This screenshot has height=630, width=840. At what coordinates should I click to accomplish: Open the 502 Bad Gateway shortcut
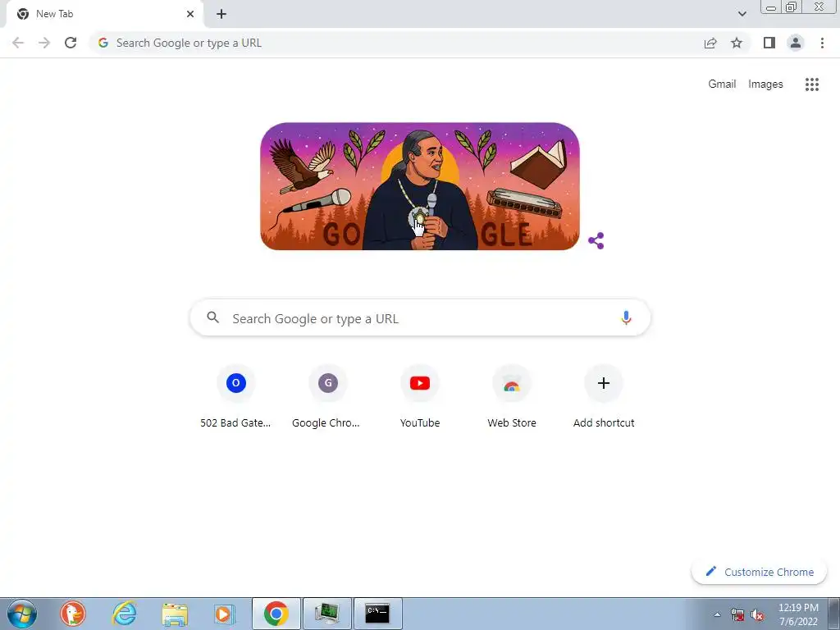pos(235,397)
